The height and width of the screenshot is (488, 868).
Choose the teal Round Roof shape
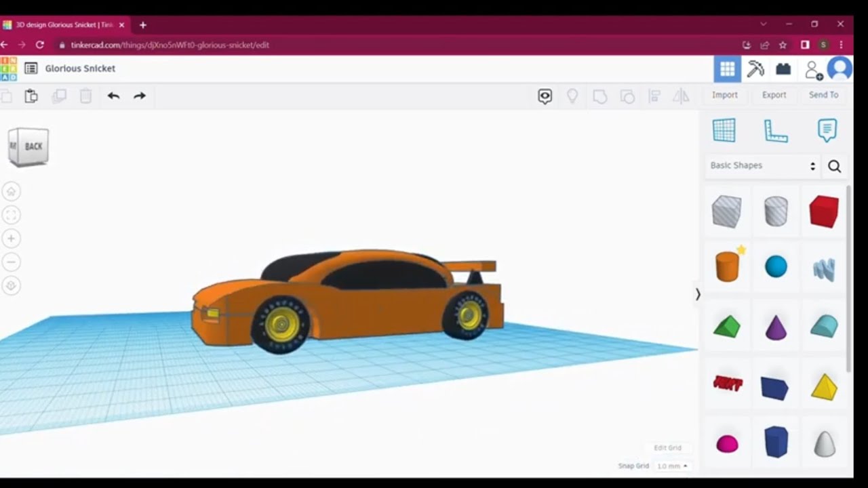click(824, 327)
